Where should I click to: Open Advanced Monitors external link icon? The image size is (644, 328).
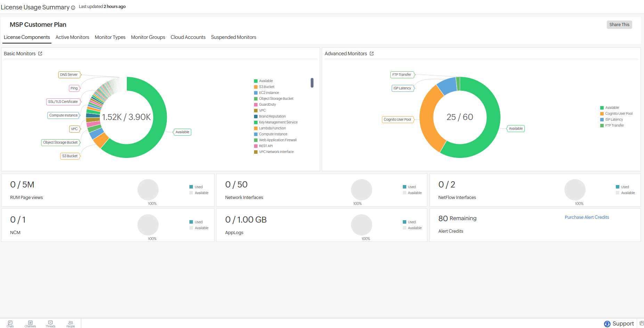372,54
